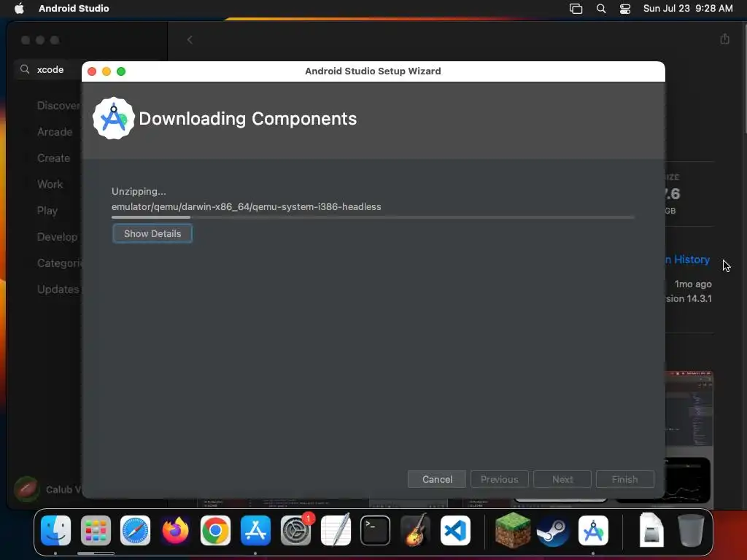Click the App Store back chevron
This screenshot has height=560, width=747.
(x=190, y=40)
